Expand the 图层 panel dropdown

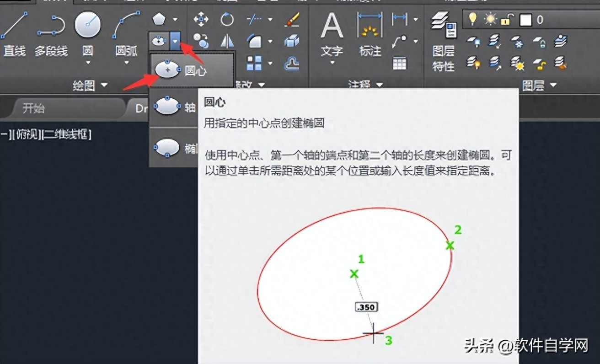[553, 85]
